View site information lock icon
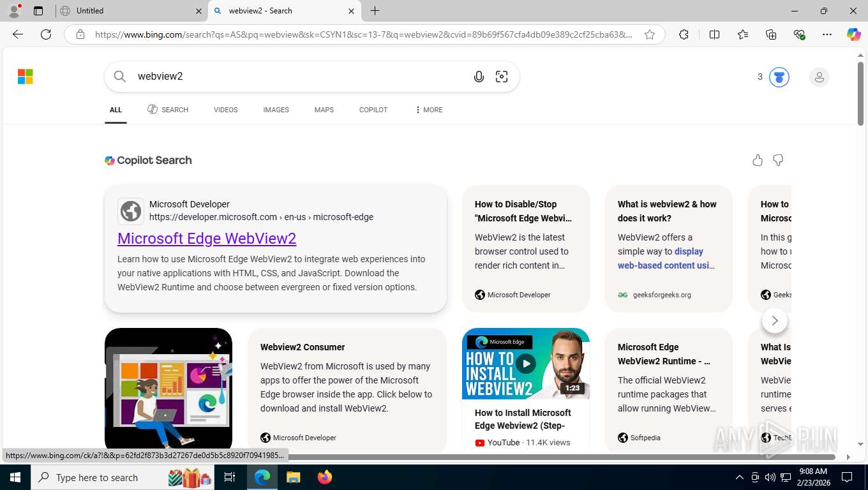The image size is (868, 490). (80, 34)
